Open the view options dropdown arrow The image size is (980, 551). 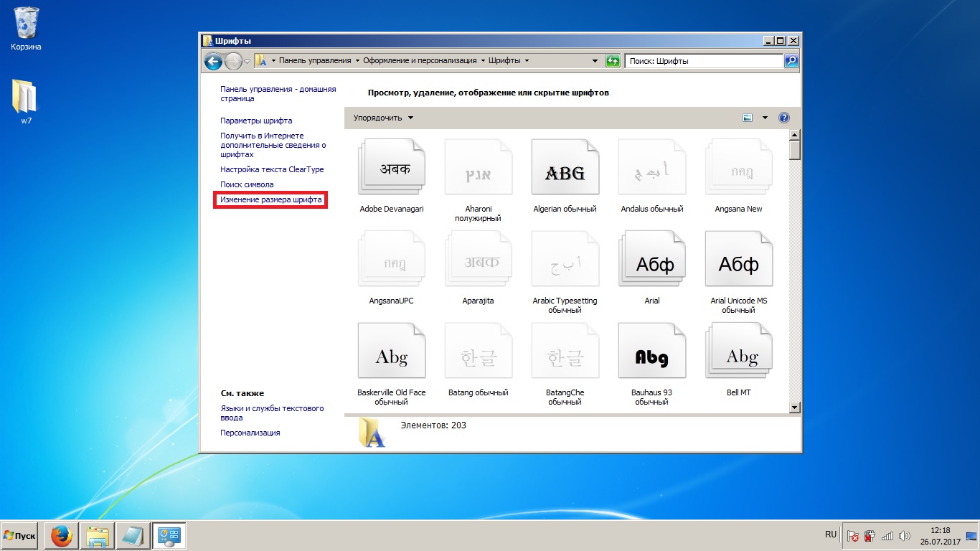765,118
